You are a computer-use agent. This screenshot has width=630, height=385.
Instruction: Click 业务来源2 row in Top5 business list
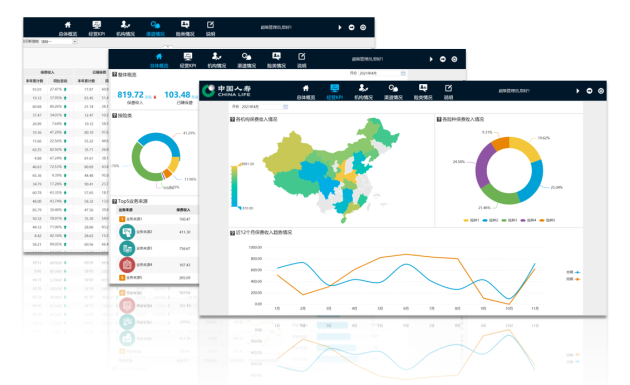point(154,232)
